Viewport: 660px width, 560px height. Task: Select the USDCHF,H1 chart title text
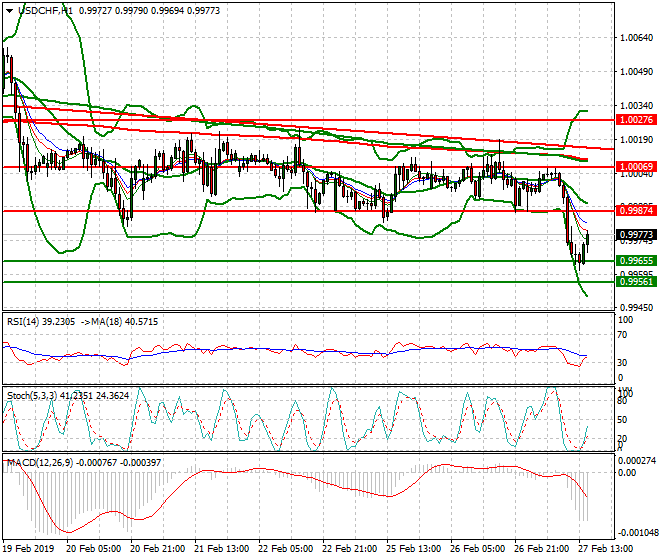(46, 11)
